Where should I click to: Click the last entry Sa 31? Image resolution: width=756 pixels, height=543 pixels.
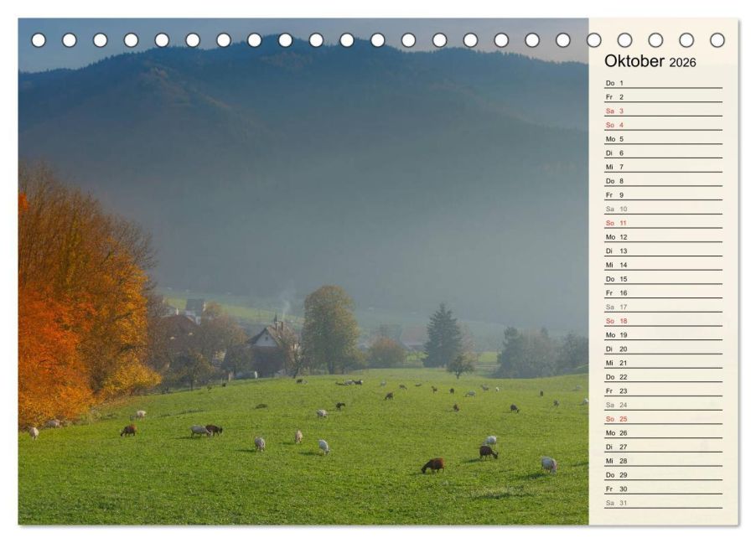pyautogui.click(x=662, y=503)
